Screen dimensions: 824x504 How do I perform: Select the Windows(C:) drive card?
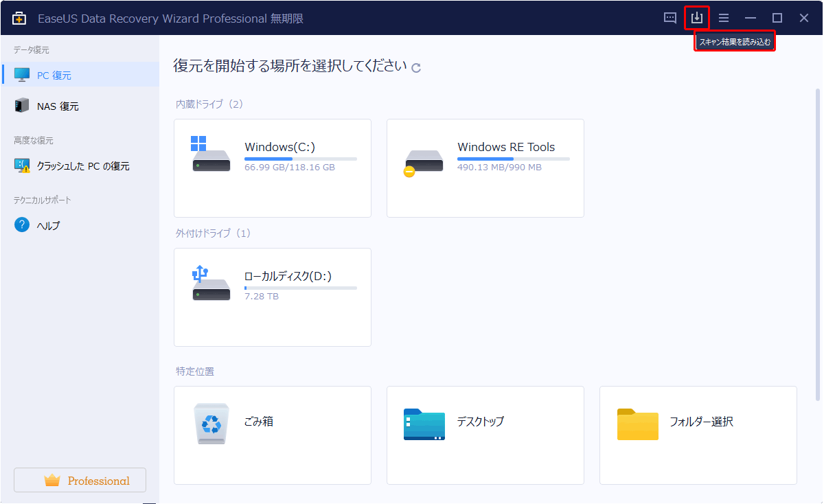(x=273, y=168)
